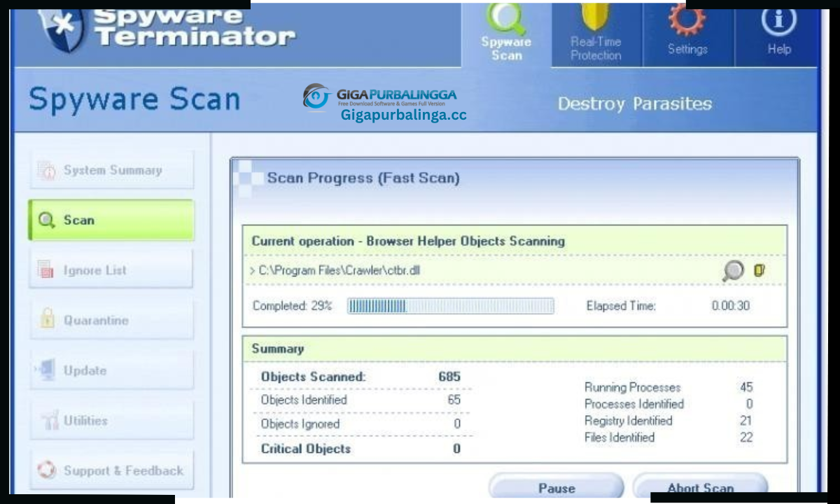The width and height of the screenshot is (840, 504).
Task: Click the Completed: 29% label
Action: pos(292,306)
